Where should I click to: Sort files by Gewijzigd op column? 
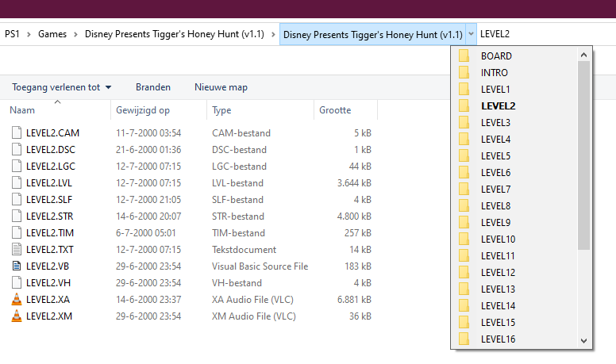click(x=159, y=110)
